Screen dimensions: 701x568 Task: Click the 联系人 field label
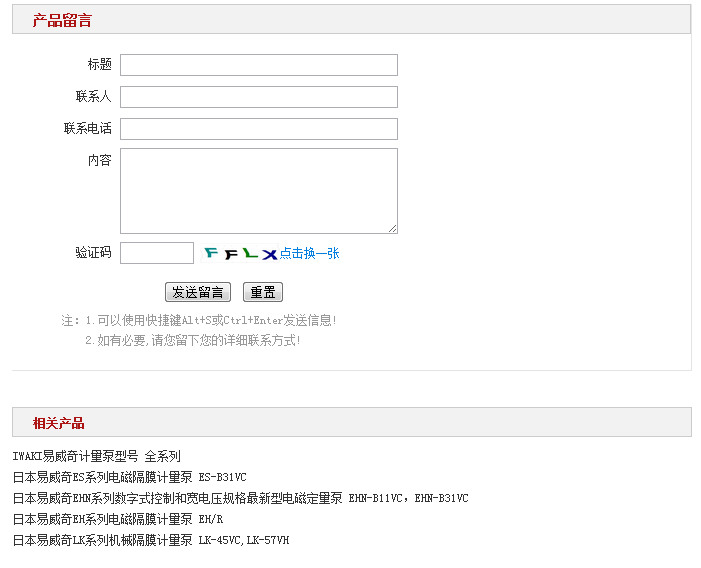pos(93,96)
